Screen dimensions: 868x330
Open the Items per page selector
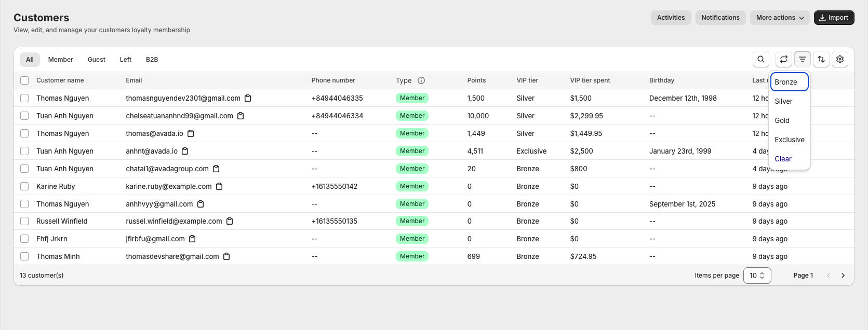[757, 276]
